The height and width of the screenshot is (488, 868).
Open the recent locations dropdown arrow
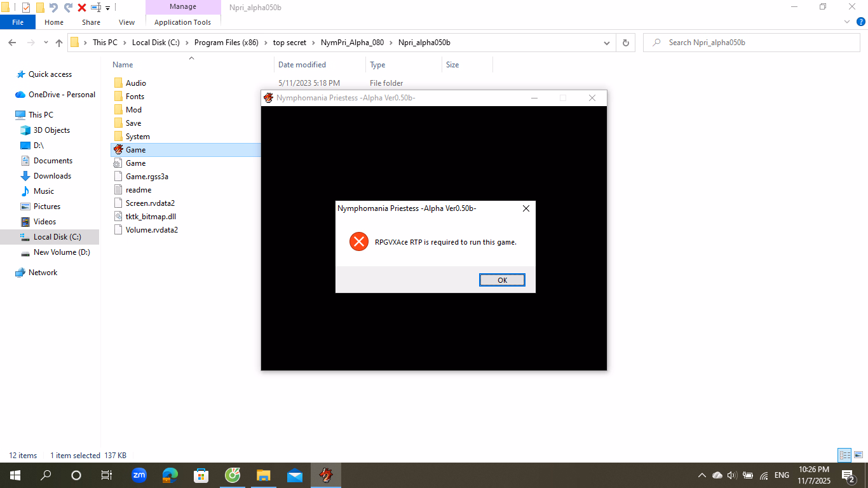tap(46, 43)
